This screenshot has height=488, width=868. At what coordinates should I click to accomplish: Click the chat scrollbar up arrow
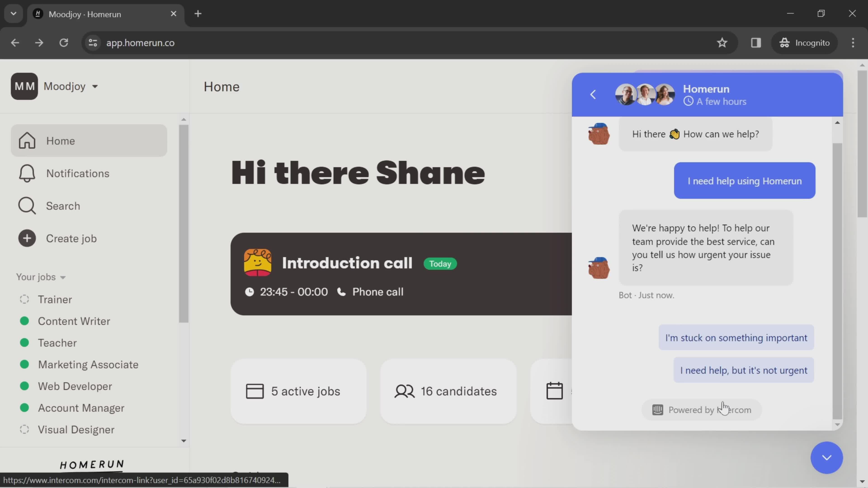[x=837, y=123]
